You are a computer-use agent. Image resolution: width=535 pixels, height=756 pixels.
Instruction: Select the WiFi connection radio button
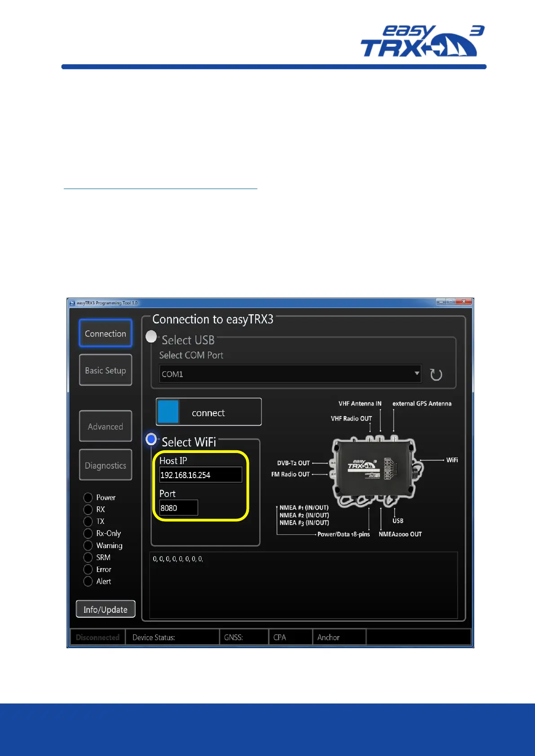(151, 439)
